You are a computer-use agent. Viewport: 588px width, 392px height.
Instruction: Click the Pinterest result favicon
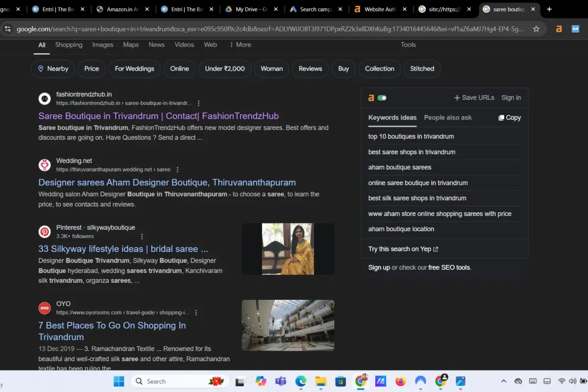pyautogui.click(x=45, y=232)
